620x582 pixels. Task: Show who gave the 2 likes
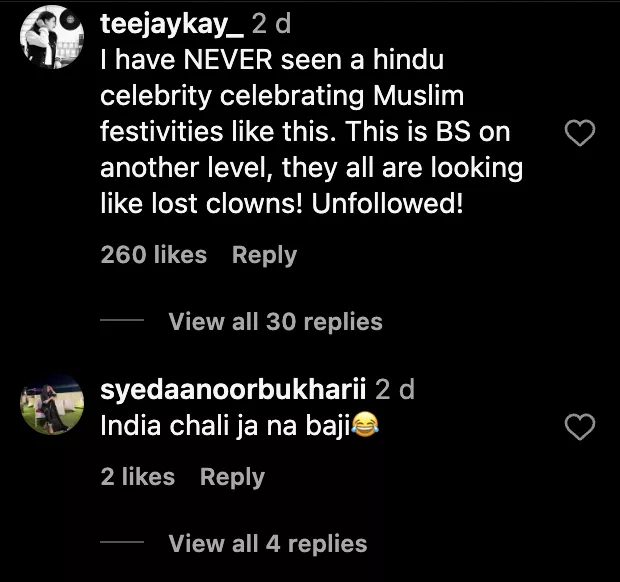tap(138, 477)
